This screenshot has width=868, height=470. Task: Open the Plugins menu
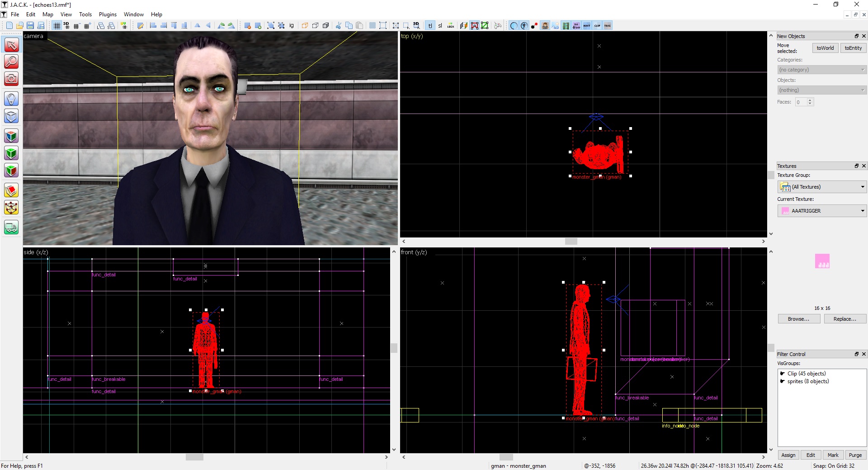(x=108, y=14)
